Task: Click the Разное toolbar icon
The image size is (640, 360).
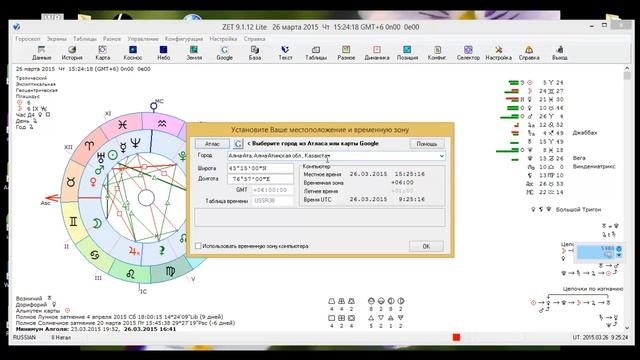Action: tap(346, 53)
